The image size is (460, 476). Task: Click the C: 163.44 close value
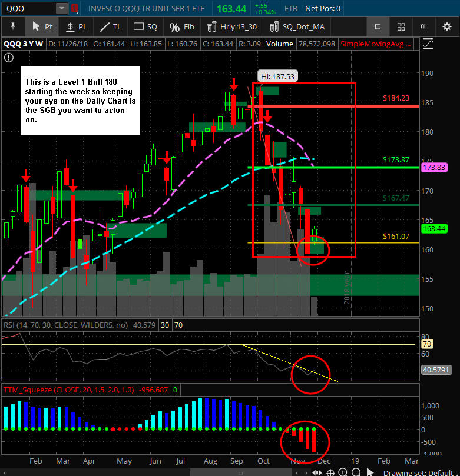[x=218, y=44]
